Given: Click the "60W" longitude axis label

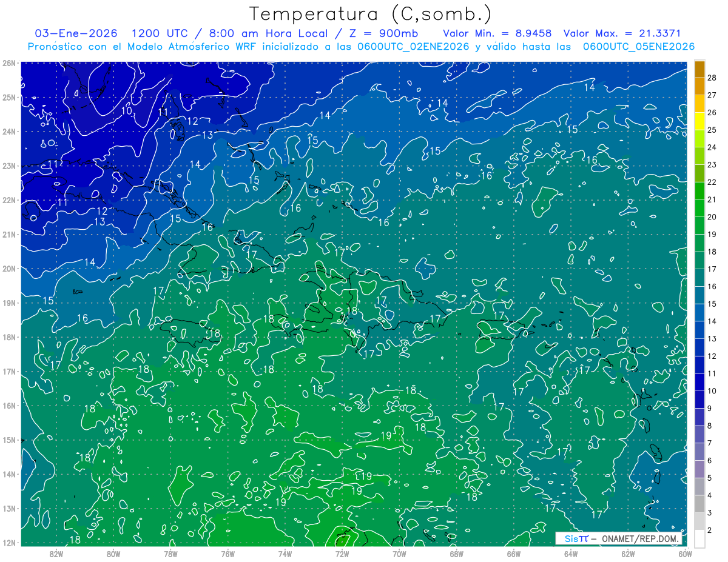Looking at the screenshot, I should tap(685, 554).
